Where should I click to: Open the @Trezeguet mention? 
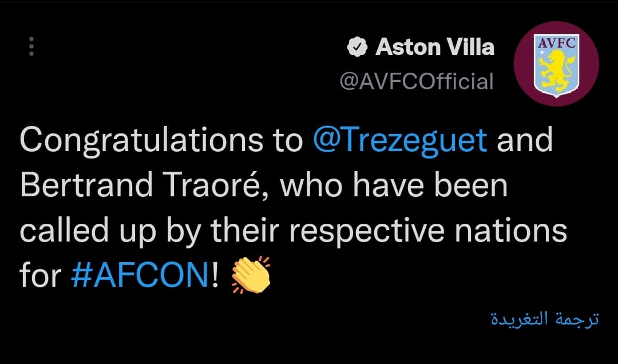pos(400,141)
